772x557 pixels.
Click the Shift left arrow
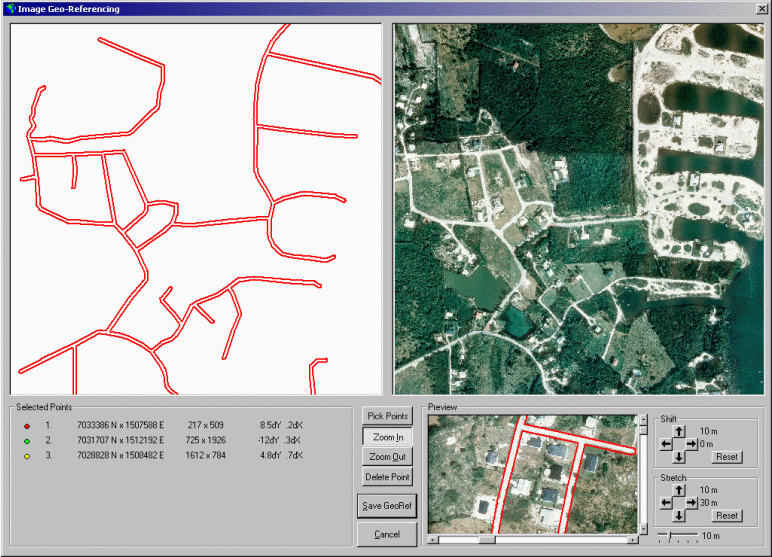coord(667,443)
